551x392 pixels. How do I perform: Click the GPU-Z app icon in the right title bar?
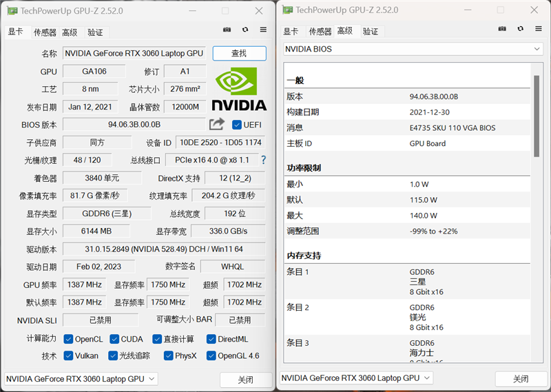287,10
